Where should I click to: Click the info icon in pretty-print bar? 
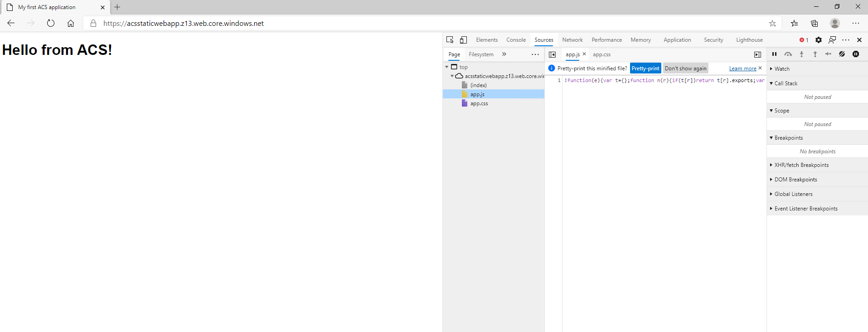552,68
